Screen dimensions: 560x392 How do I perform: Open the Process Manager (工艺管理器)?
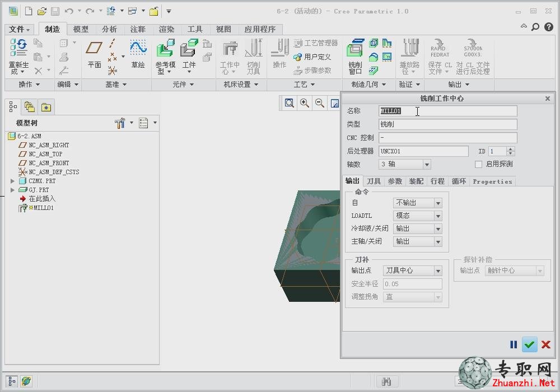pos(316,43)
